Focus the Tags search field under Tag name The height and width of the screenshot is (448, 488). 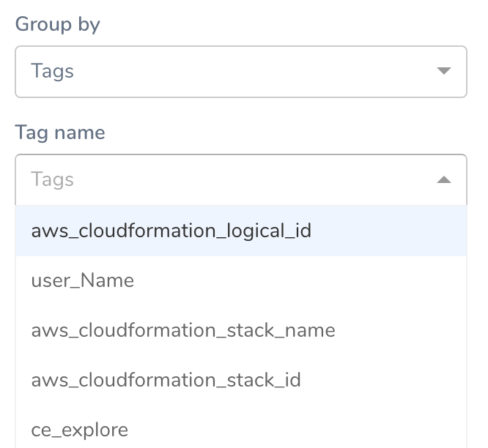click(241, 179)
